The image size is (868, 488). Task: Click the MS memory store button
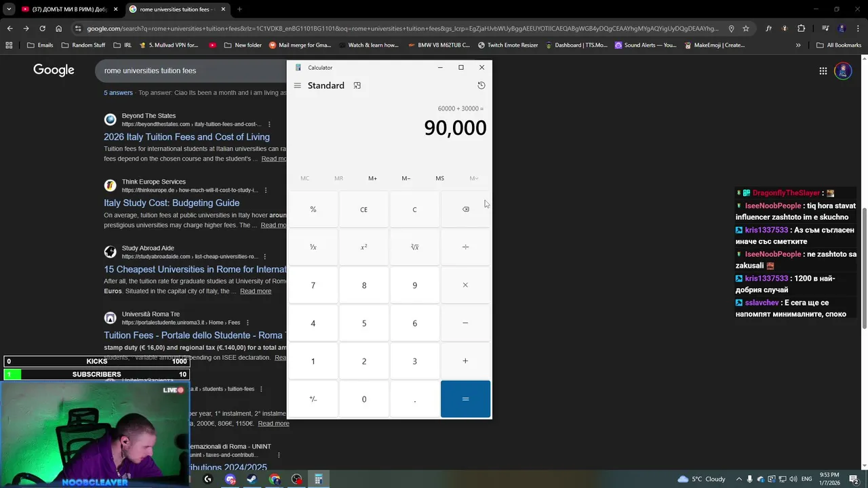click(x=439, y=178)
